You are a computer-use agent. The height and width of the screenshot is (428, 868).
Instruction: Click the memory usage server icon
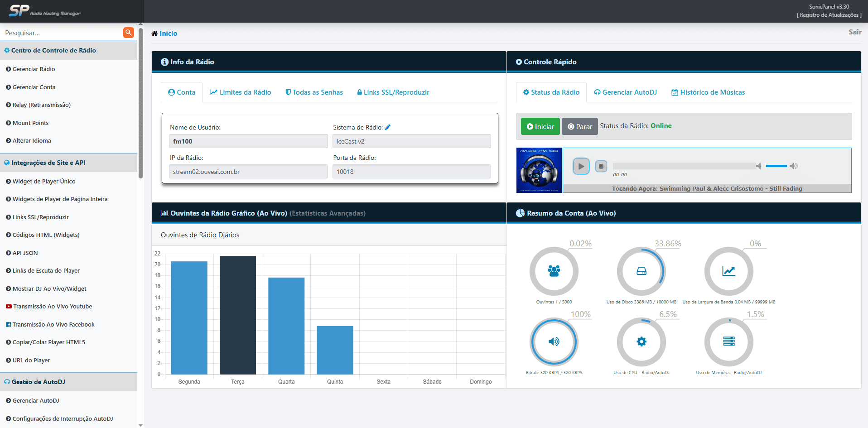[729, 341]
